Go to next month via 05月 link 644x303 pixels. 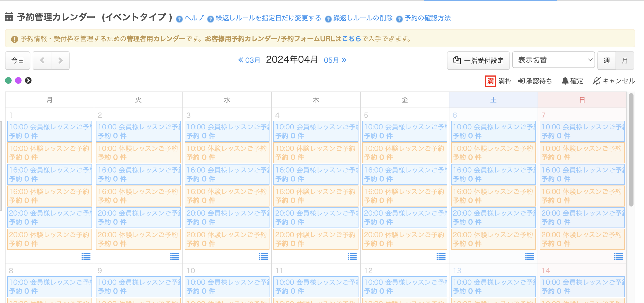coord(335,60)
